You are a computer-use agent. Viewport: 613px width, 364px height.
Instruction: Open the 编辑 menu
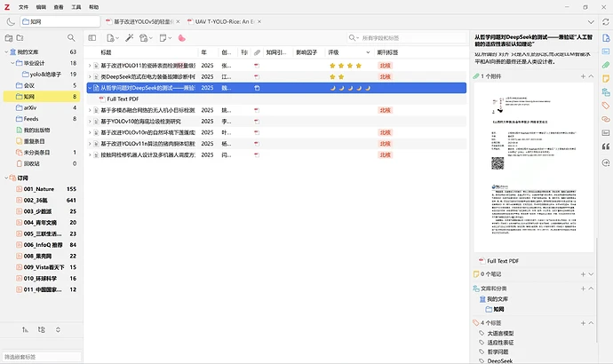pyautogui.click(x=41, y=7)
